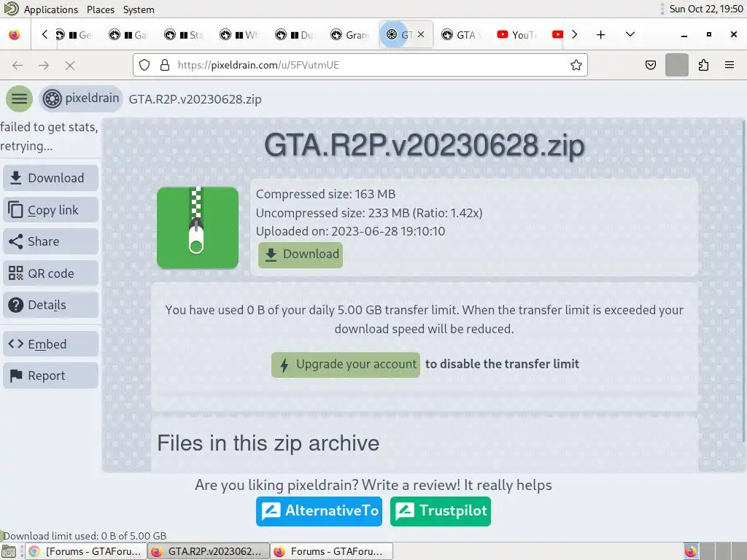The image size is (747, 560).
Task: Report this file
Action: pos(50,376)
